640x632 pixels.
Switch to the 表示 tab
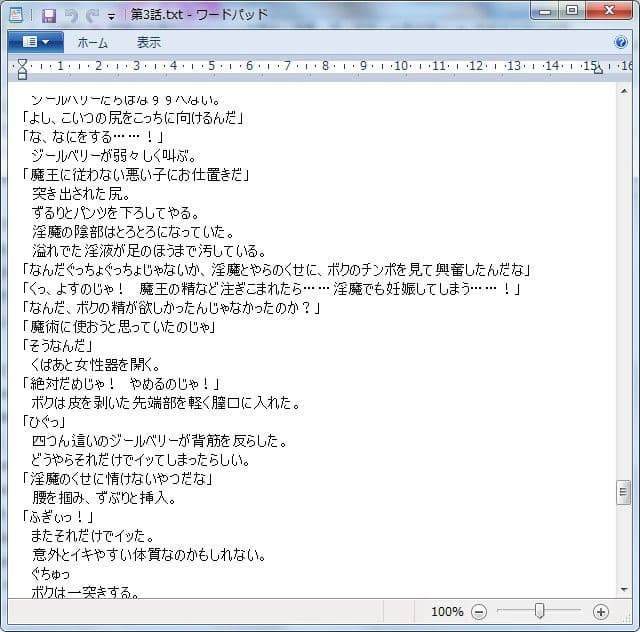click(149, 43)
